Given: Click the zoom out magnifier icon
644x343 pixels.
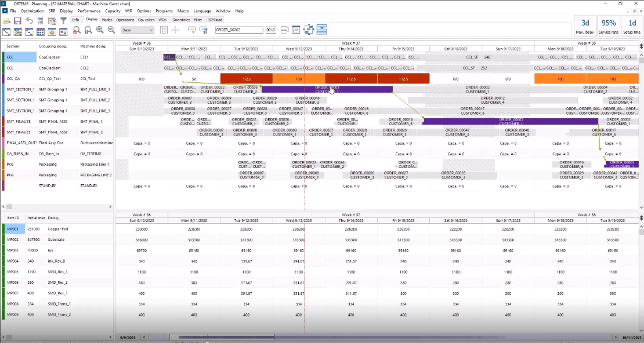Looking at the screenshot, I should tap(111, 30).
